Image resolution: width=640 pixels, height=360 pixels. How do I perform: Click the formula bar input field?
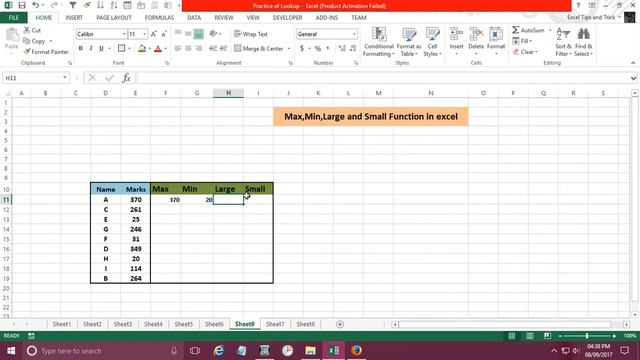point(382,78)
